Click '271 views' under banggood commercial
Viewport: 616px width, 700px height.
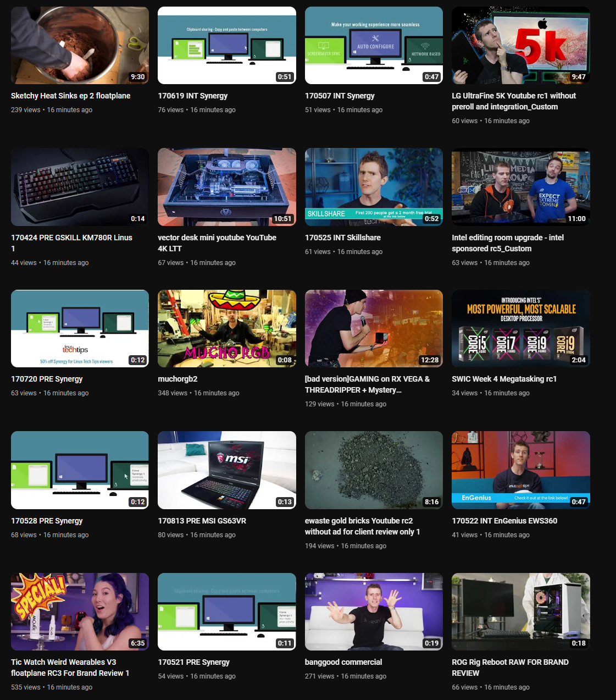pyautogui.click(x=320, y=676)
